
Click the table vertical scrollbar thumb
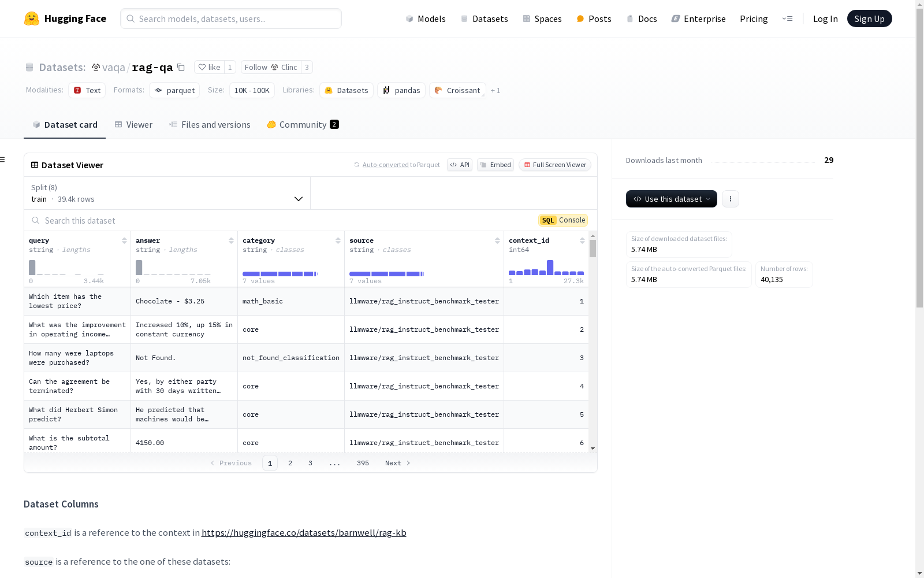coord(593,249)
